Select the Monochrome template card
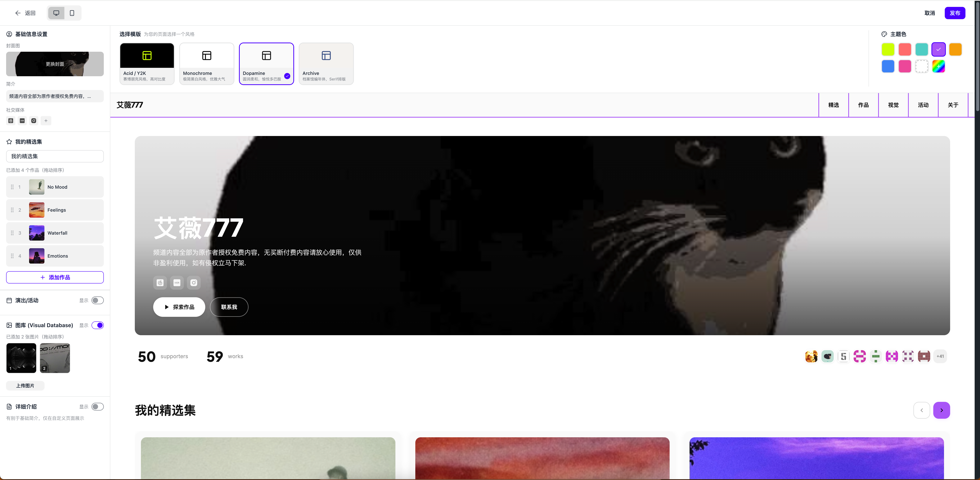 (x=206, y=63)
